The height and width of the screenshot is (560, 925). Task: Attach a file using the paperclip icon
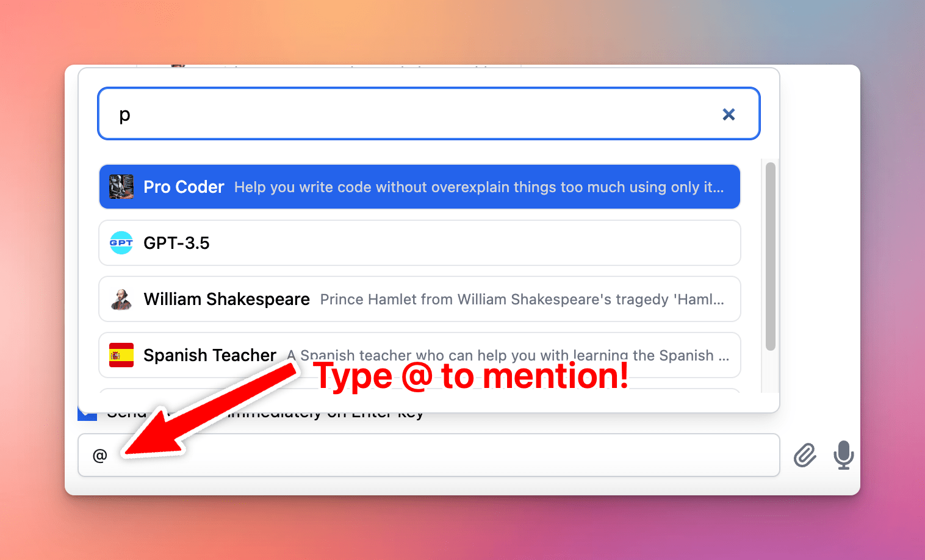click(805, 455)
